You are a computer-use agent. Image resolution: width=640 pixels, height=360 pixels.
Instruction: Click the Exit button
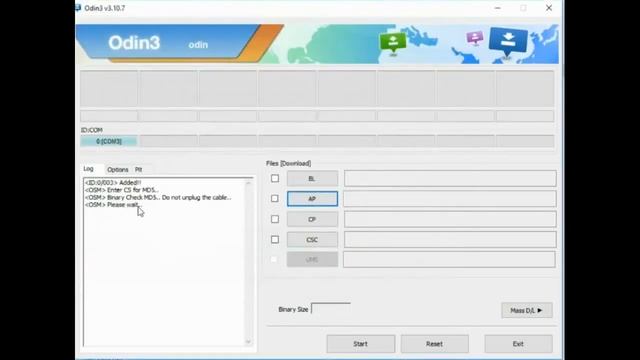pos(518,344)
